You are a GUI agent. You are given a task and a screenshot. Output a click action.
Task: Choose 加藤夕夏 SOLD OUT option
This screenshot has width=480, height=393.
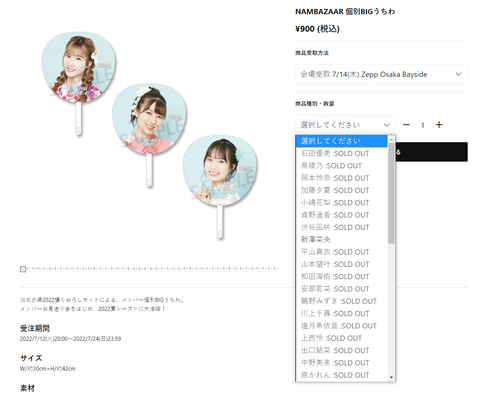tap(342, 190)
